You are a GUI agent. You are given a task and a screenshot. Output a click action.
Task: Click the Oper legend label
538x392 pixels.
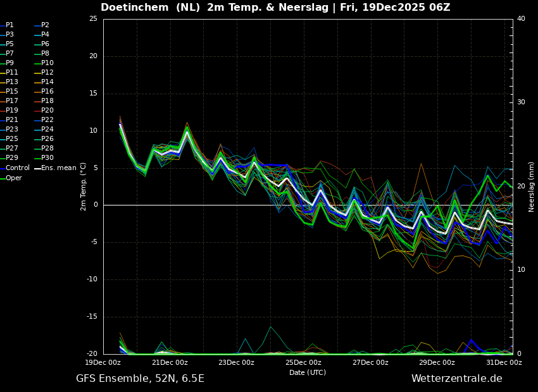pyautogui.click(x=14, y=178)
